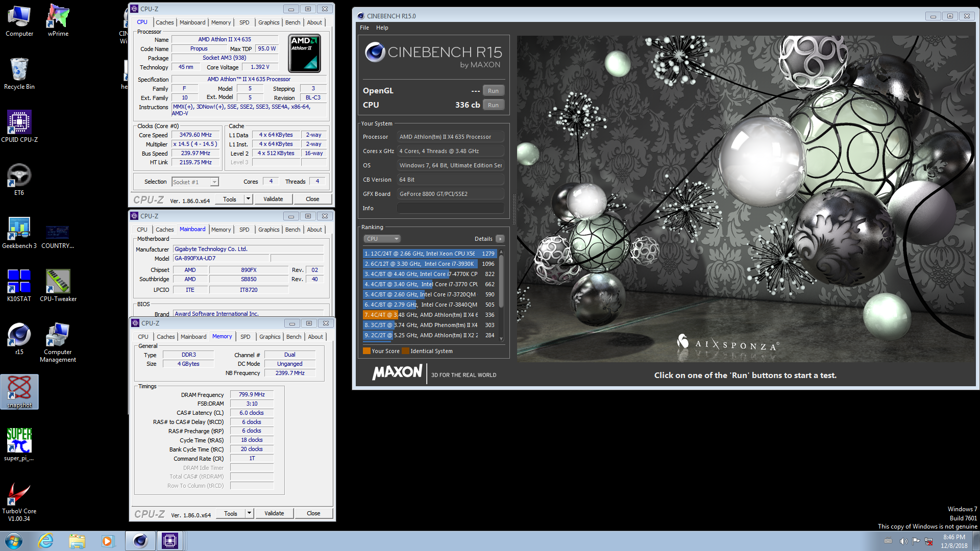Screen dimensions: 980x551
Task: Launch the ET6 desktop shortcut
Action: point(19,179)
